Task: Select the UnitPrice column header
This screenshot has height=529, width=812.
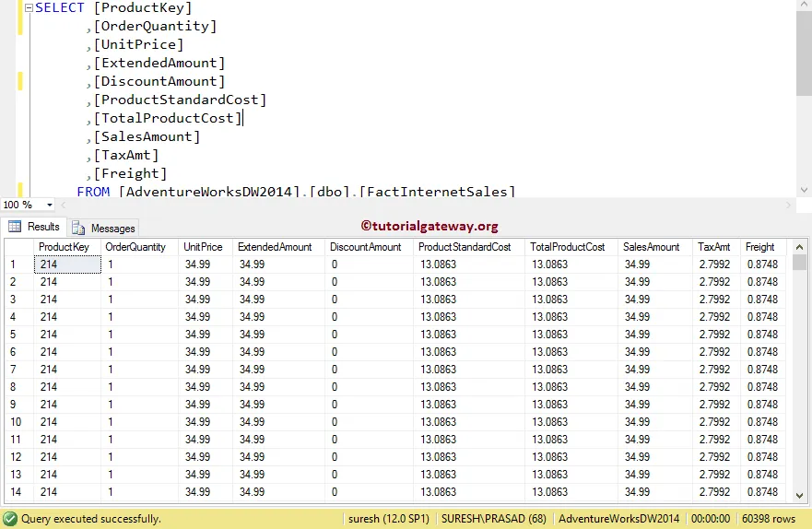Action: coord(205,247)
